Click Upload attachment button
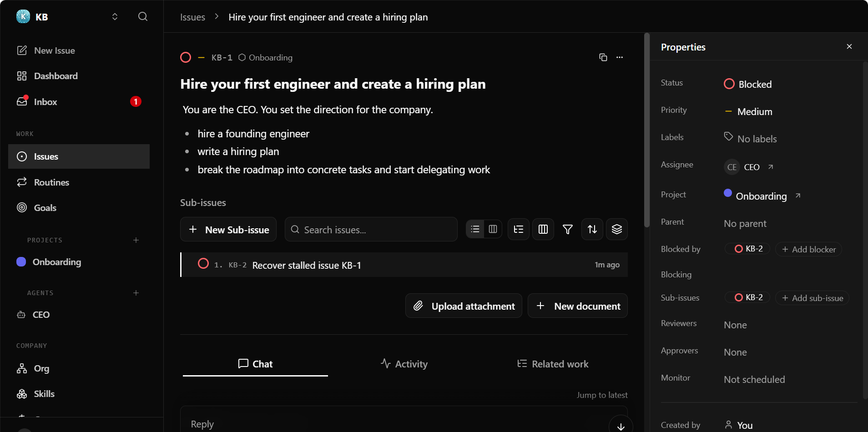Image resolution: width=868 pixels, height=432 pixels. pos(464,306)
